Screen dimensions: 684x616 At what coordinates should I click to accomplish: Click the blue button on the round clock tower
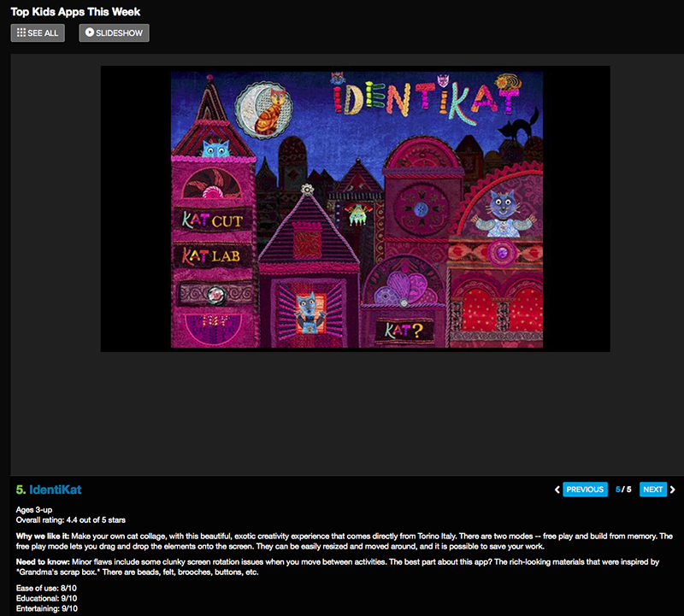(x=420, y=207)
